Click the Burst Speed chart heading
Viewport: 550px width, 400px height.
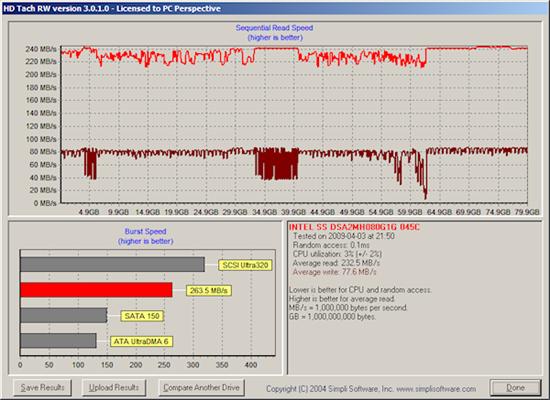pyautogui.click(x=145, y=231)
